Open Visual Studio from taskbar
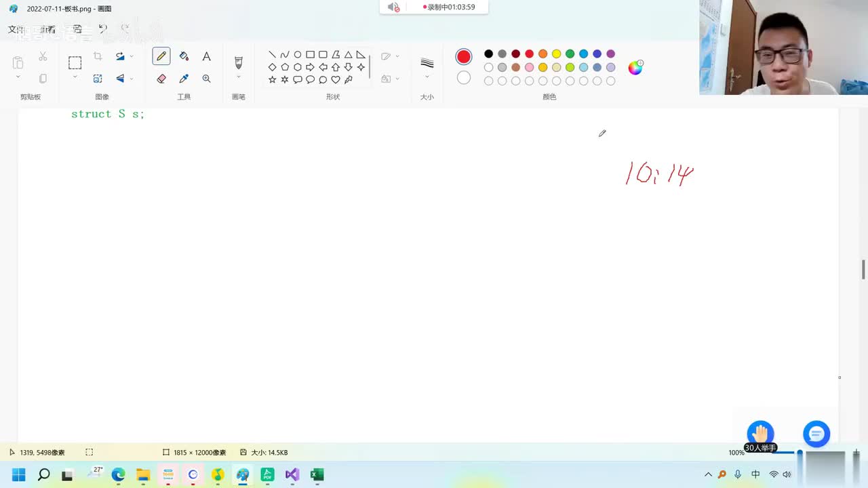868x488 pixels. coord(292,474)
